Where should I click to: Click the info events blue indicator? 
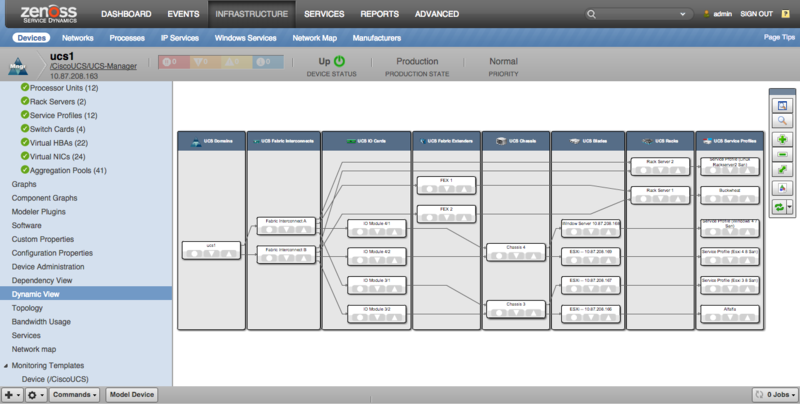coord(267,62)
